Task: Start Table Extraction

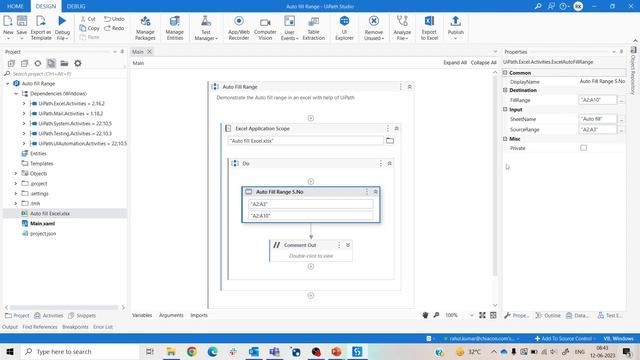Action: [313, 27]
